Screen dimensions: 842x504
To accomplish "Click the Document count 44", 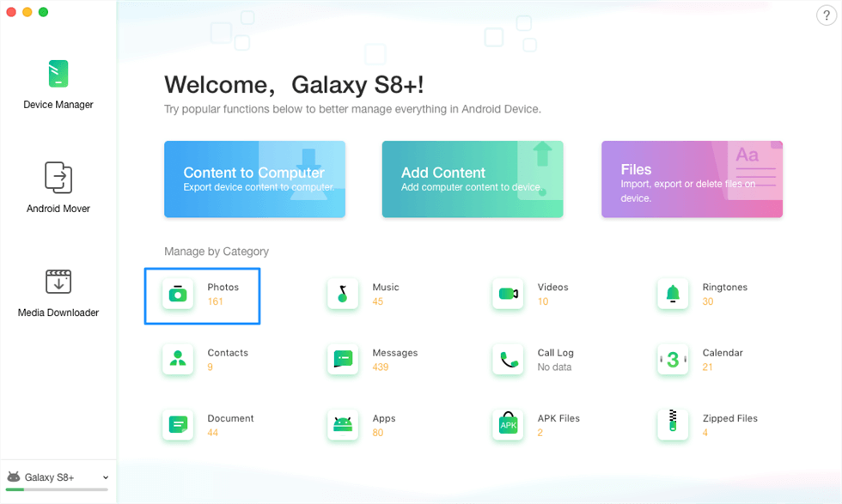I will (x=213, y=433).
